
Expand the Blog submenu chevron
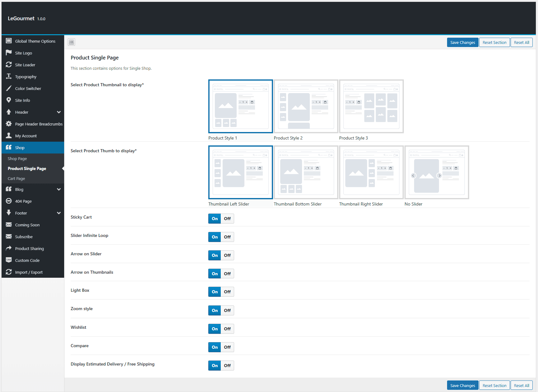[59, 189]
